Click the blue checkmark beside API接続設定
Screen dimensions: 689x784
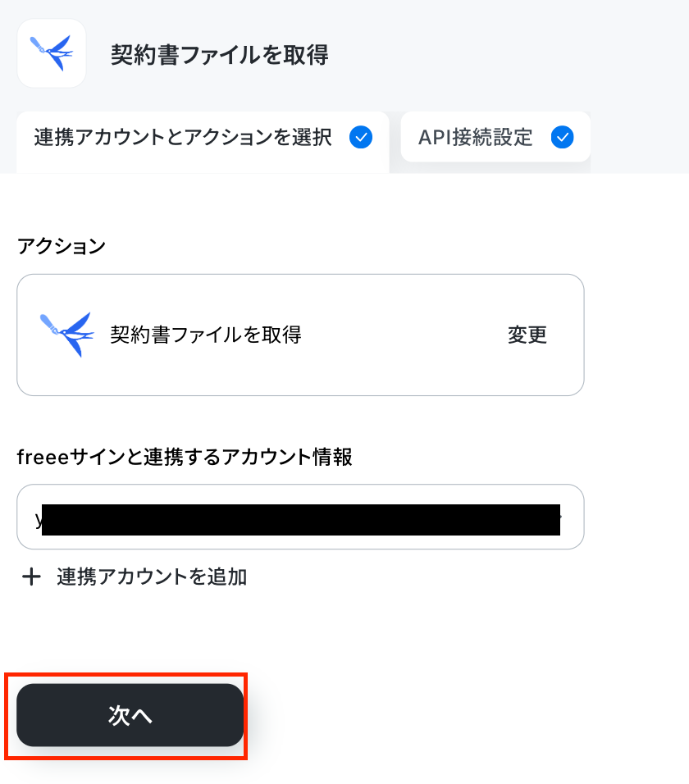(x=562, y=137)
